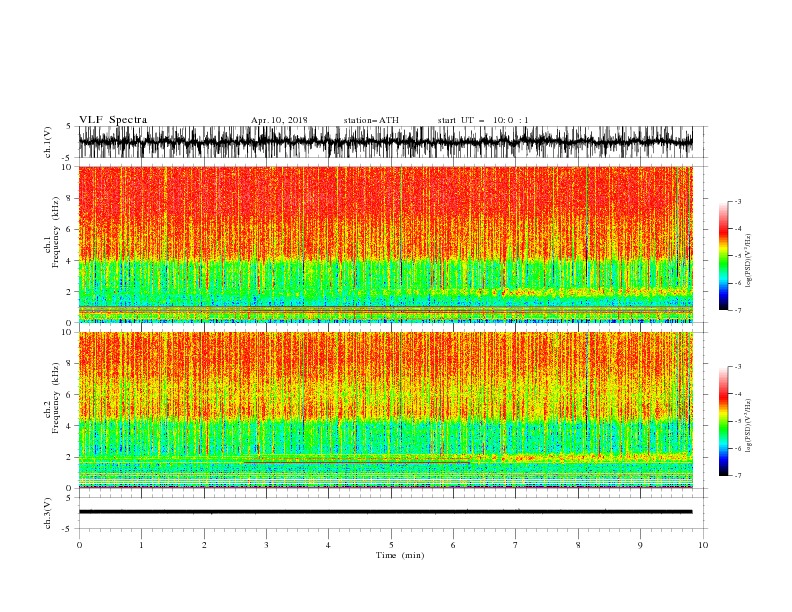Click the "-5" tick of ch.3(V) axis

click(x=68, y=529)
